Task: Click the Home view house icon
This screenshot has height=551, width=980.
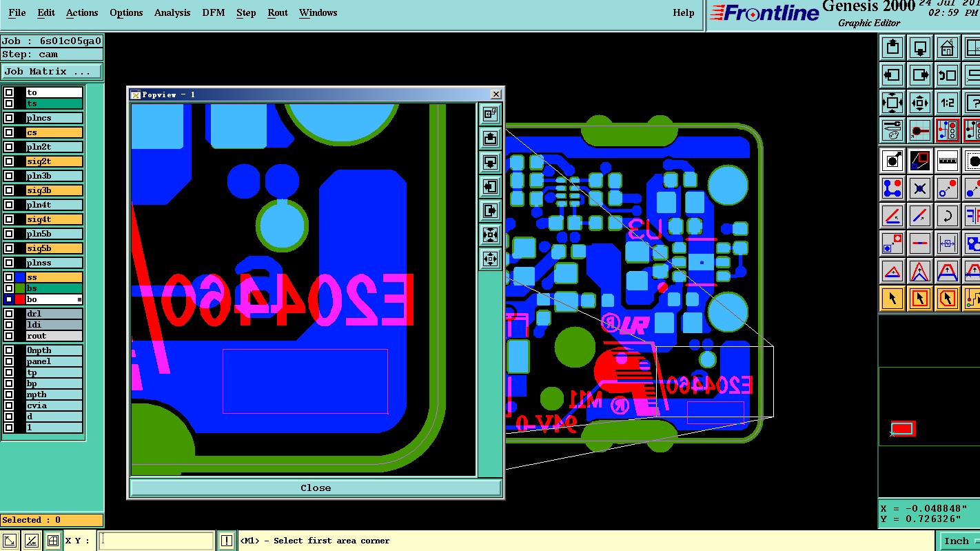Action: coord(948,48)
